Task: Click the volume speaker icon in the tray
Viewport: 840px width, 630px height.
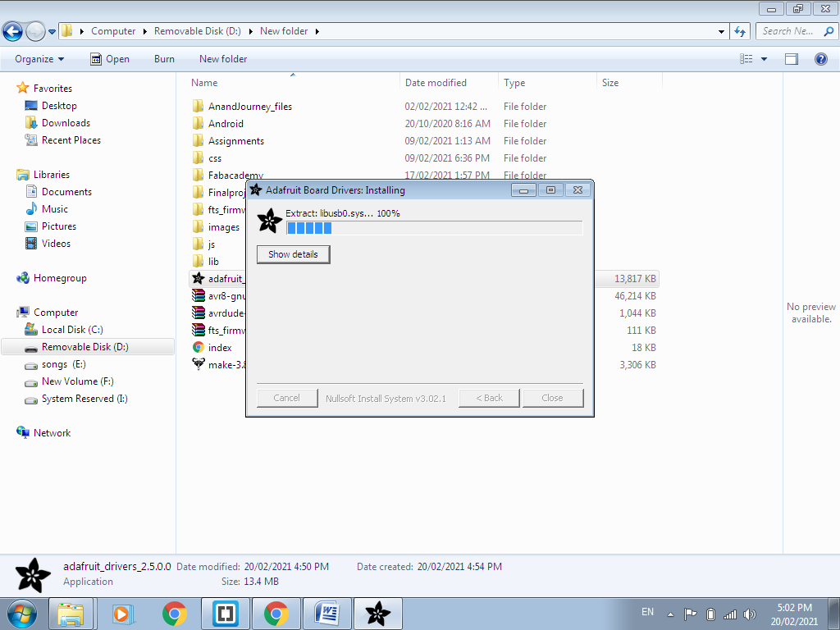Action: [750, 614]
